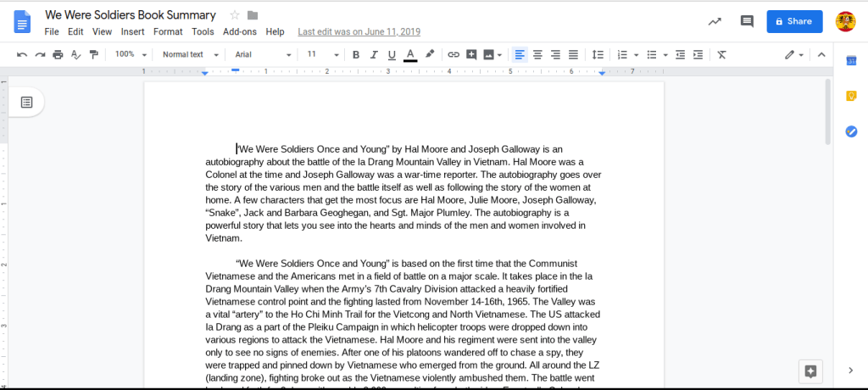This screenshot has width=868, height=390.
Task: Open the Add-ons menu
Action: pyautogui.click(x=239, y=31)
